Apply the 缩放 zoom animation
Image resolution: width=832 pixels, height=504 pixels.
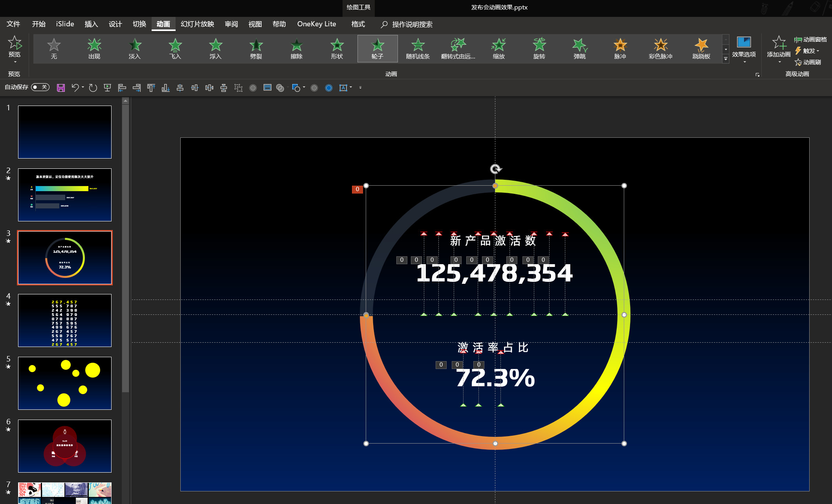coord(499,49)
